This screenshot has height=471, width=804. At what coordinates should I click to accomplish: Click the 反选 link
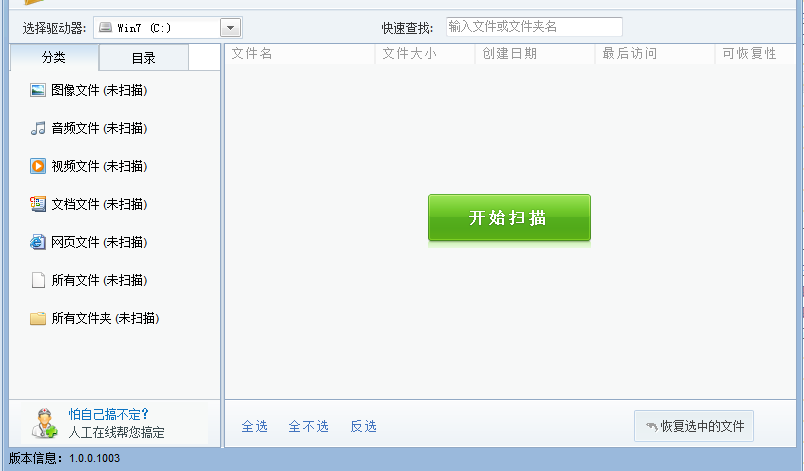363,426
